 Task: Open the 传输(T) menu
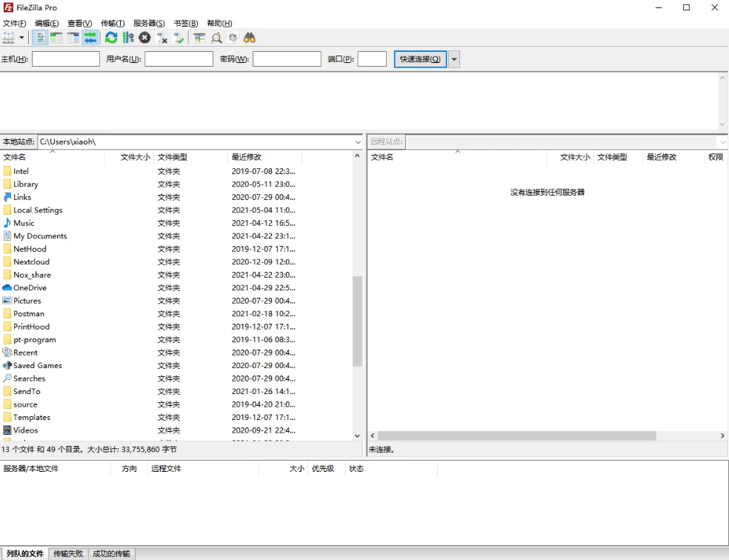[113, 24]
